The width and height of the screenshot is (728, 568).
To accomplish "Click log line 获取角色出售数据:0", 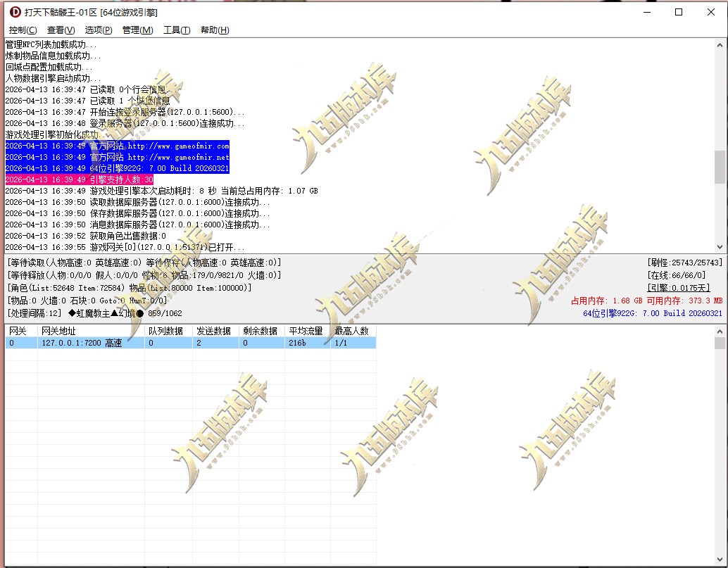I will click(x=85, y=236).
